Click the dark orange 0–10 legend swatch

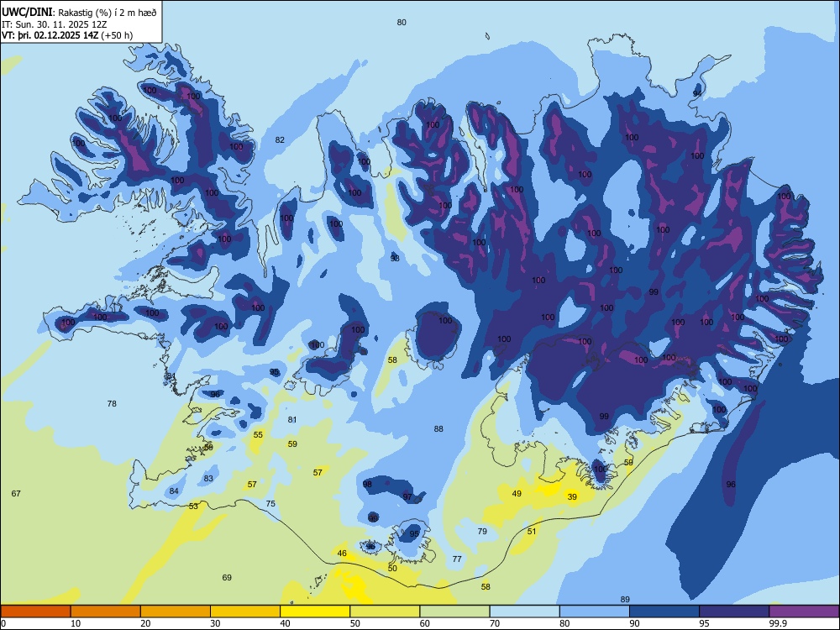click(35, 612)
